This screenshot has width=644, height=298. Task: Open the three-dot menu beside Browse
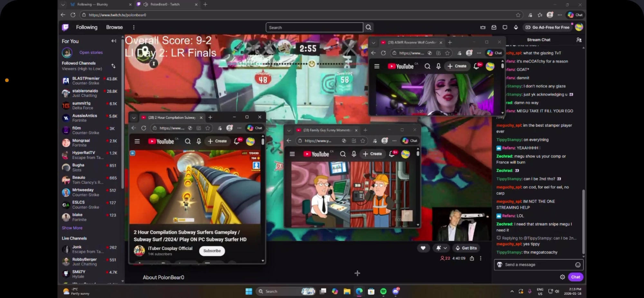coord(134,27)
